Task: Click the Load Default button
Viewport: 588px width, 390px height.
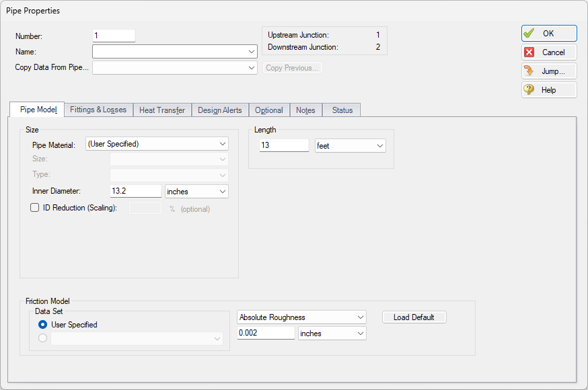Action: point(414,317)
